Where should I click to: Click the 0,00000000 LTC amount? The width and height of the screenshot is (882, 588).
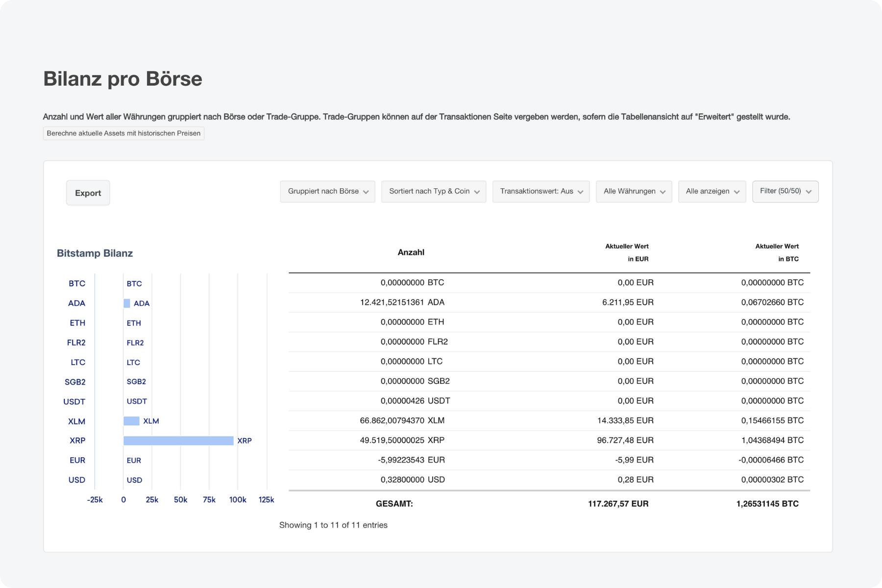(412, 361)
